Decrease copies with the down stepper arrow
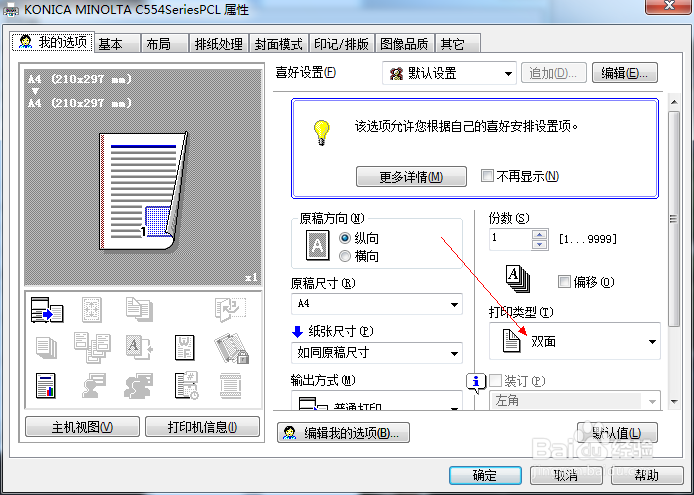 click(x=540, y=244)
